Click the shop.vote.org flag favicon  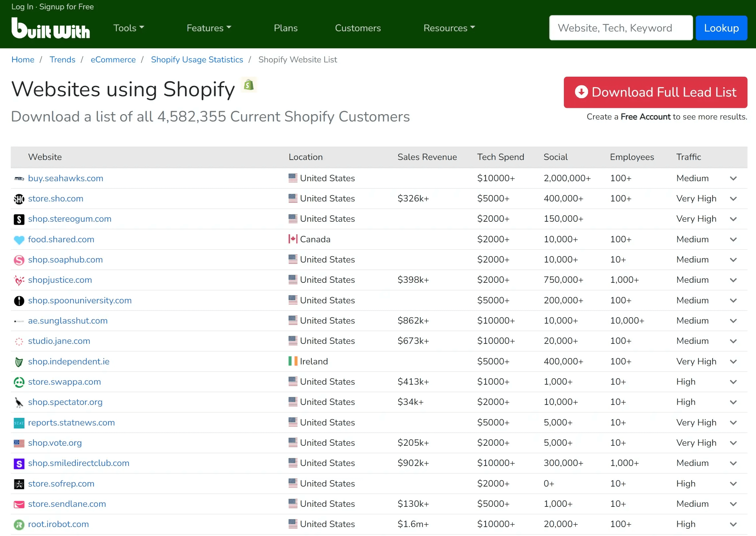point(19,443)
